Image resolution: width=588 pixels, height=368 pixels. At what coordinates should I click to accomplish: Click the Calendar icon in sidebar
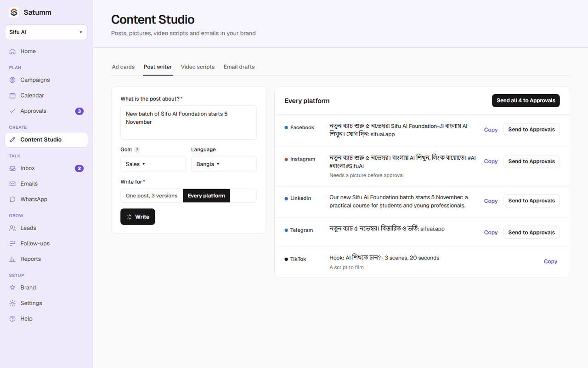12,96
